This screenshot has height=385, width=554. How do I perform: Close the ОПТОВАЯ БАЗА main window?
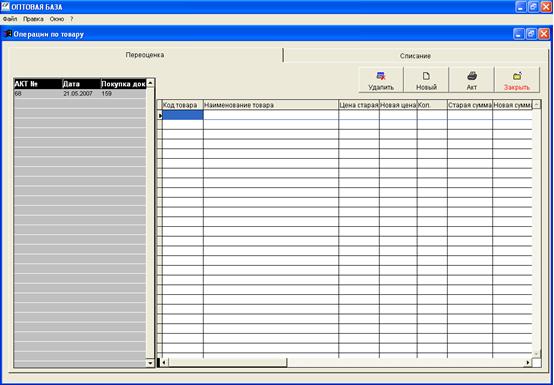point(546,7)
